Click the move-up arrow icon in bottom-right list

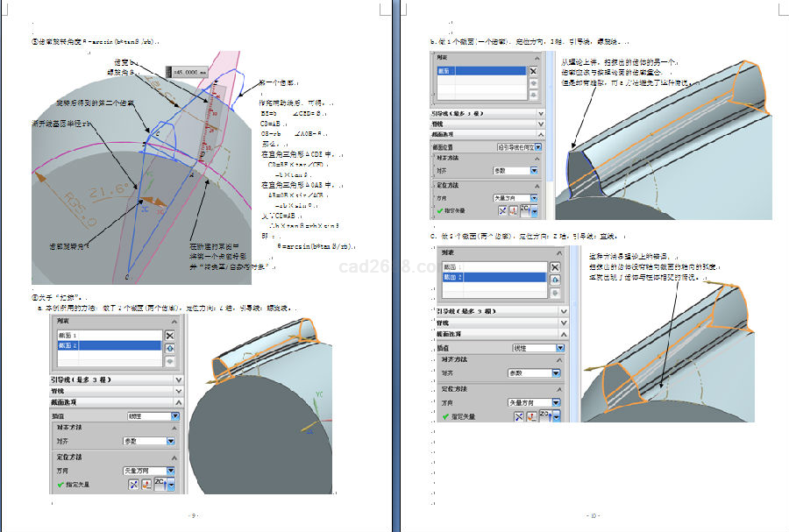click(556, 280)
